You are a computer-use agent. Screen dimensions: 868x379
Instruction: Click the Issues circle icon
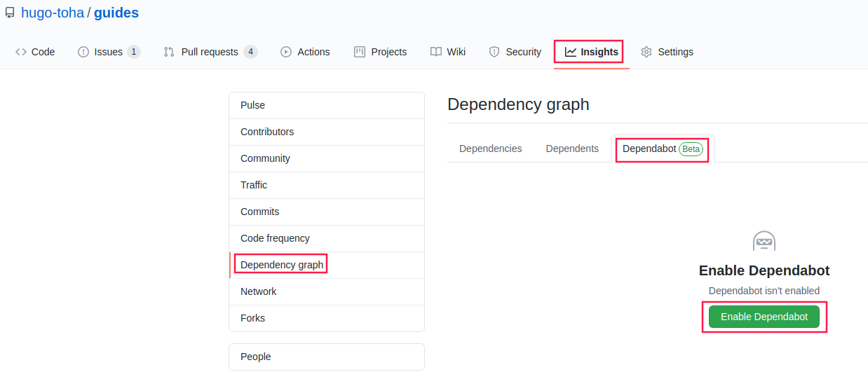coord(83,52)
